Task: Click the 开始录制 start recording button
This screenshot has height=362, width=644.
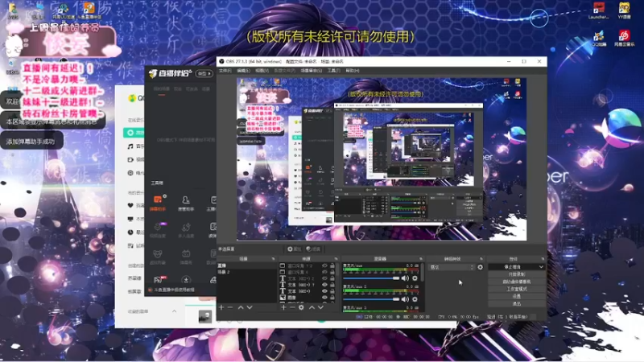Action: [x=517, y=274]
